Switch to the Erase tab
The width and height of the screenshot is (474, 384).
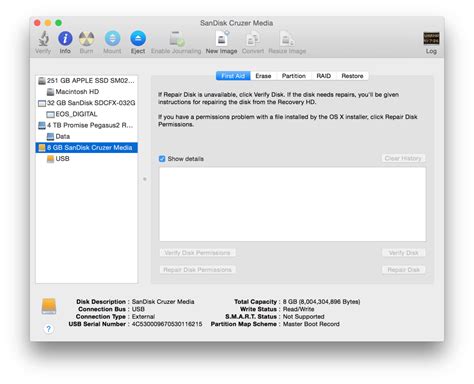tap(263, 76)
